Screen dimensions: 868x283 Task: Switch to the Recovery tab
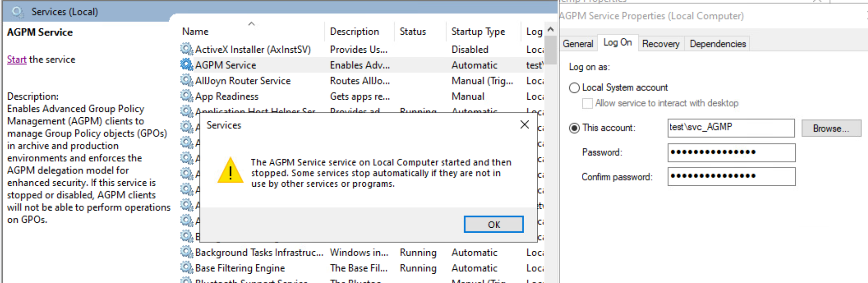[661, 44]
